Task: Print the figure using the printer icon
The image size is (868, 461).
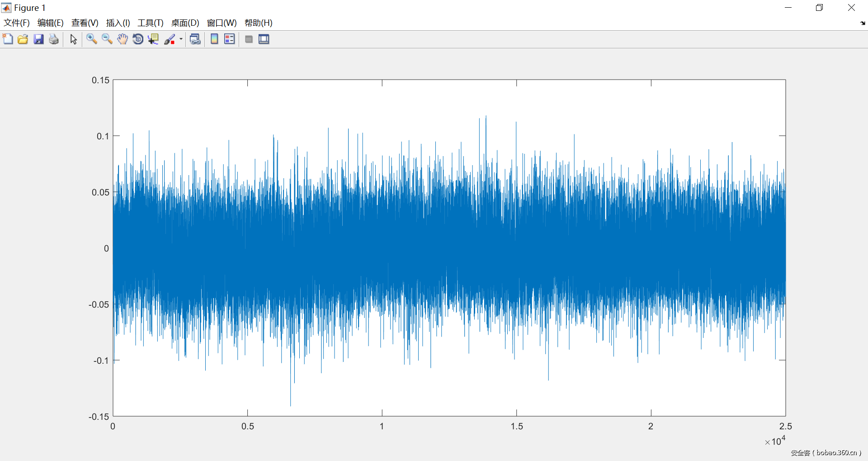Action: point(54,39)
